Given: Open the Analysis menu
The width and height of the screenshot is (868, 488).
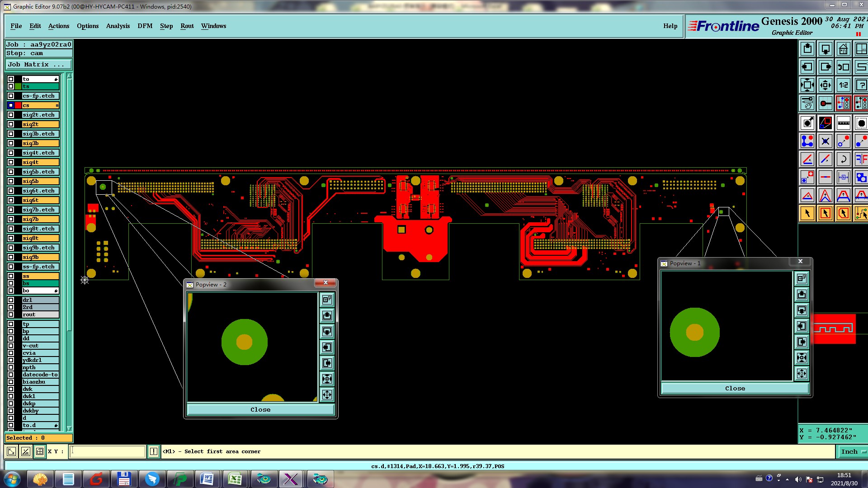Looking at the screenshot, I should tap(118, 26).
